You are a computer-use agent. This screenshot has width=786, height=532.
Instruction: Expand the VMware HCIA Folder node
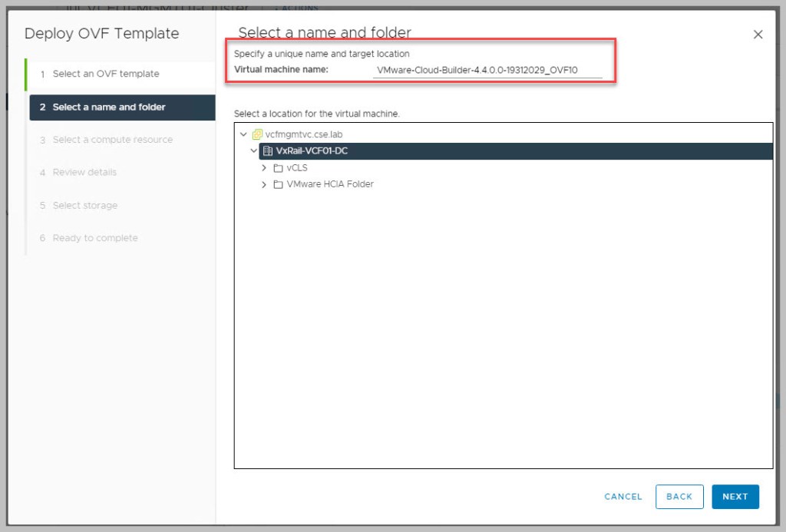point(264,184)
